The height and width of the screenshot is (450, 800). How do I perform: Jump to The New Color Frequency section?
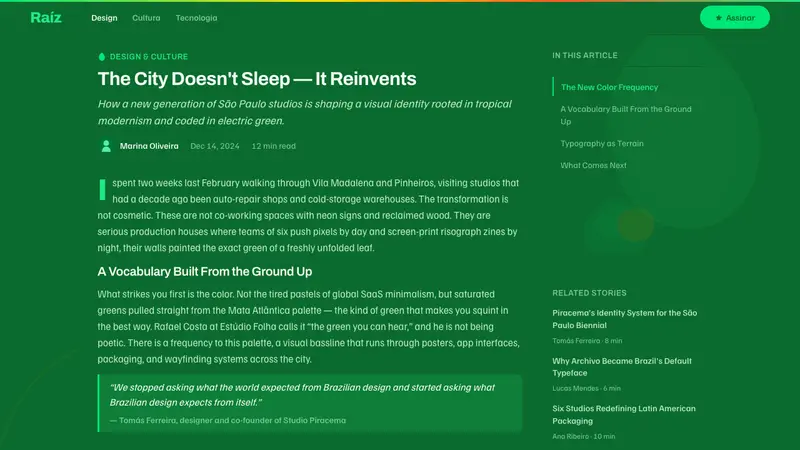610,87
